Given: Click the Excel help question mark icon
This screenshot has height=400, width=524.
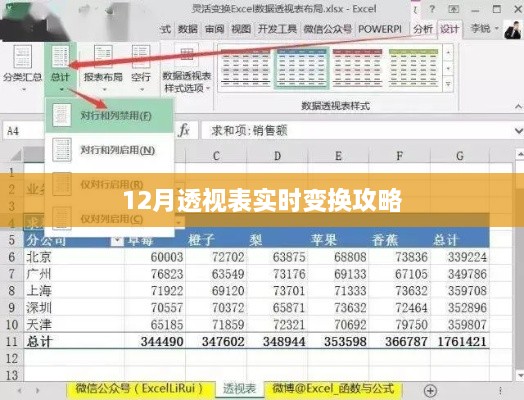Looking at the screenshot, I should tap(432, 9).
